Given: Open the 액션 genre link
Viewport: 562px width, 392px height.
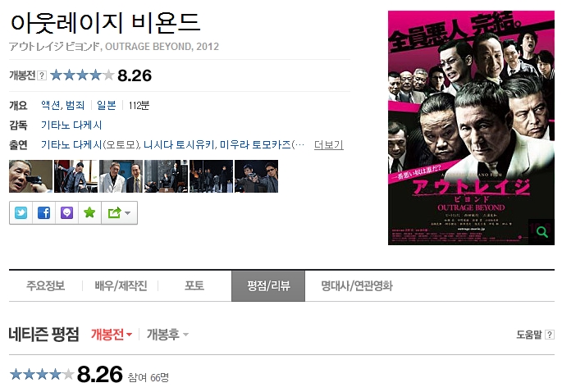Looking at the screenshot, I should (x=51, y=105).
